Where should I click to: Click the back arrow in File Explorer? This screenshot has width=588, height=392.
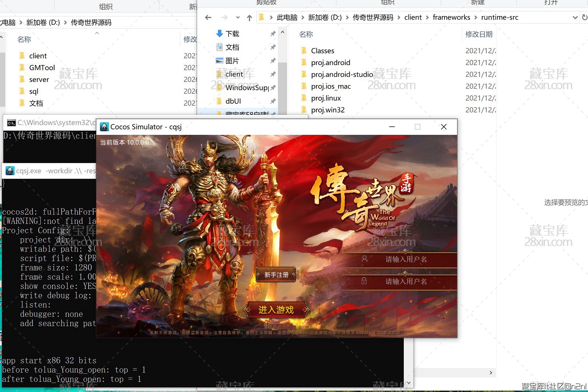click(208, 17)
